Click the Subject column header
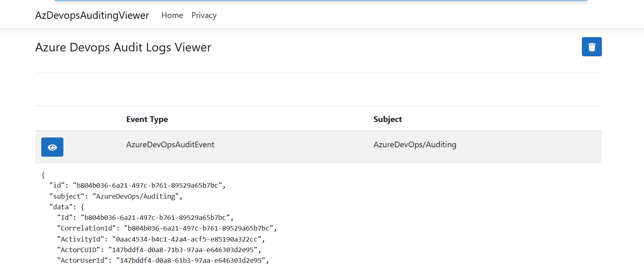 (387, 120)
